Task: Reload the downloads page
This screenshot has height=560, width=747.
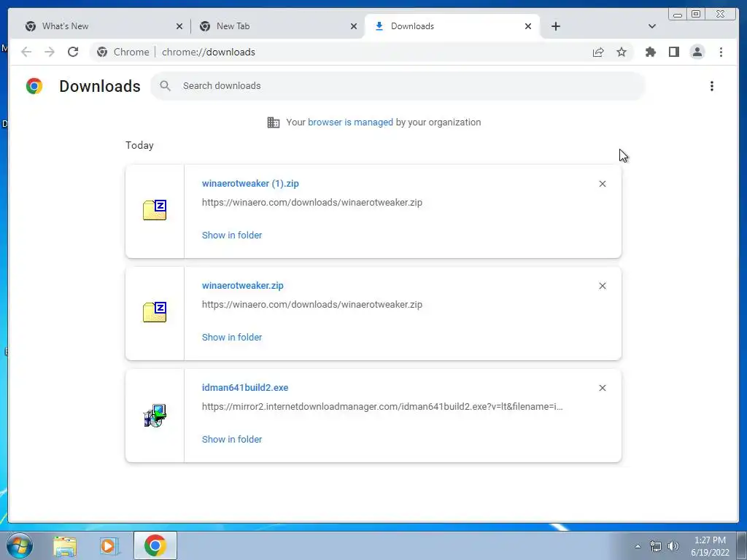Action: 73,52
